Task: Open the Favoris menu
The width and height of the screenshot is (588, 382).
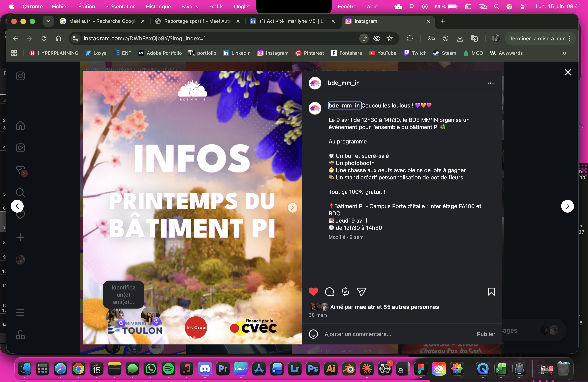Action: pos(189,6)
